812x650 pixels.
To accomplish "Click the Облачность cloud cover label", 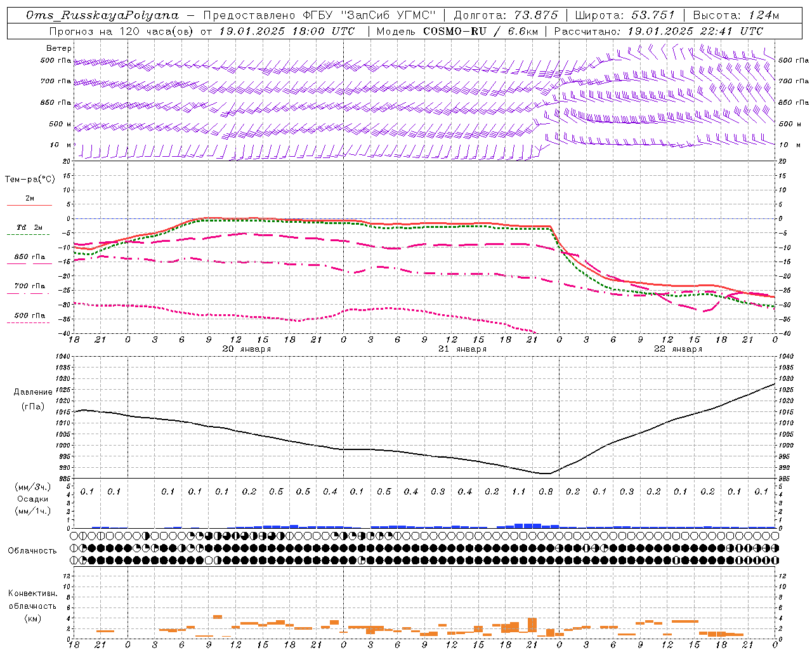I will [x=32, y=550].
